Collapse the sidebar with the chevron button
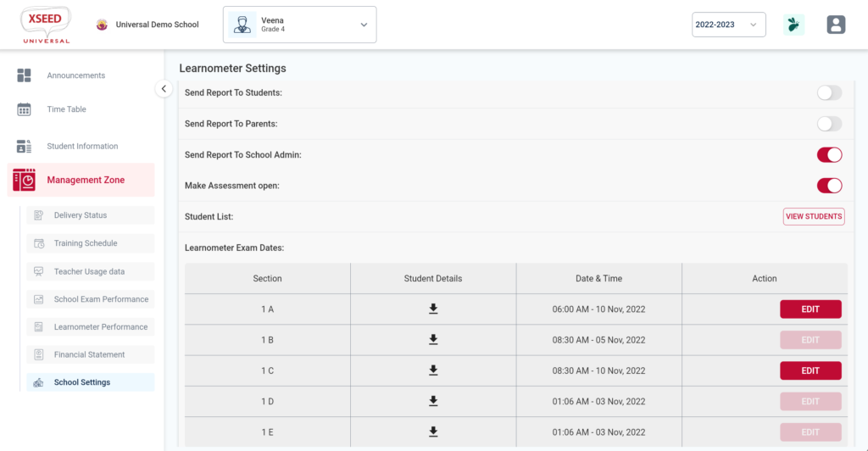868x451 pixels. [164, 88]
